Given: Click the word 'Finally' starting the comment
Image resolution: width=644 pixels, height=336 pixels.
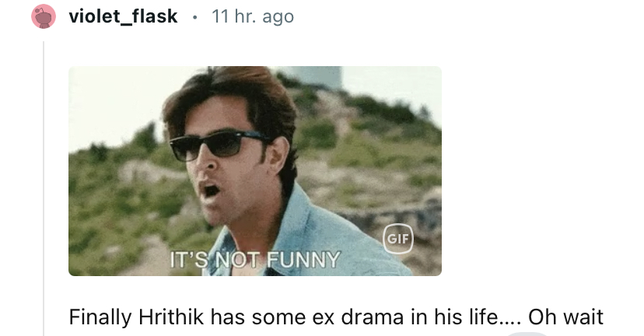Looking at the screenshot, I should [101, 317].
